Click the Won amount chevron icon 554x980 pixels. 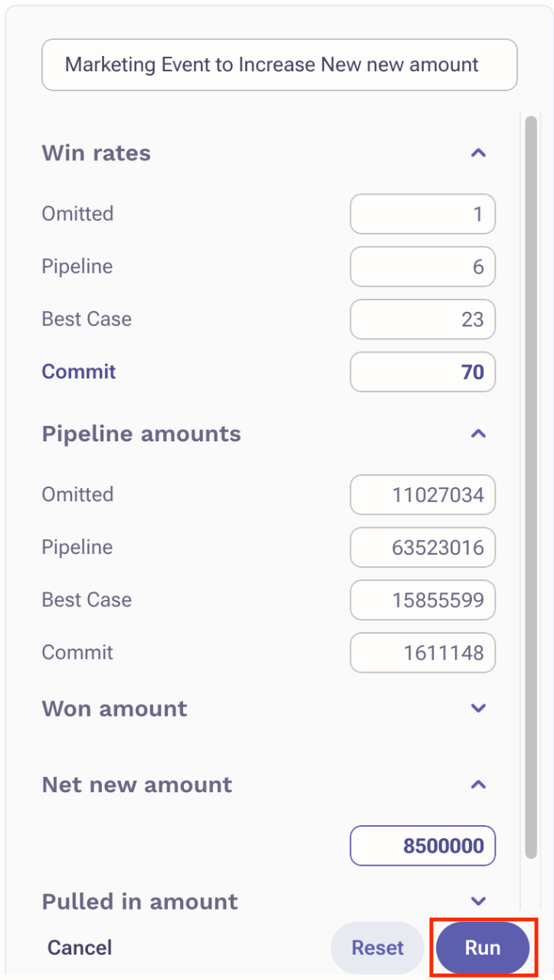click(x=477, y=708)
